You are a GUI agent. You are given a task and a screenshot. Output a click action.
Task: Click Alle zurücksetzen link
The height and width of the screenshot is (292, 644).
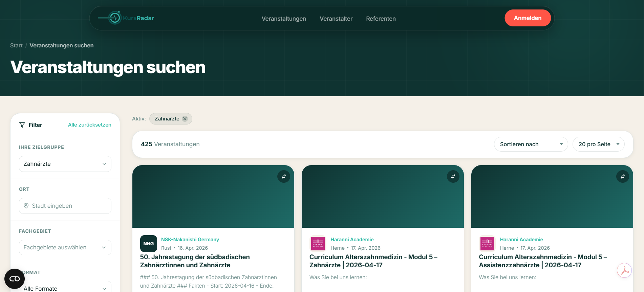[90, 125]
